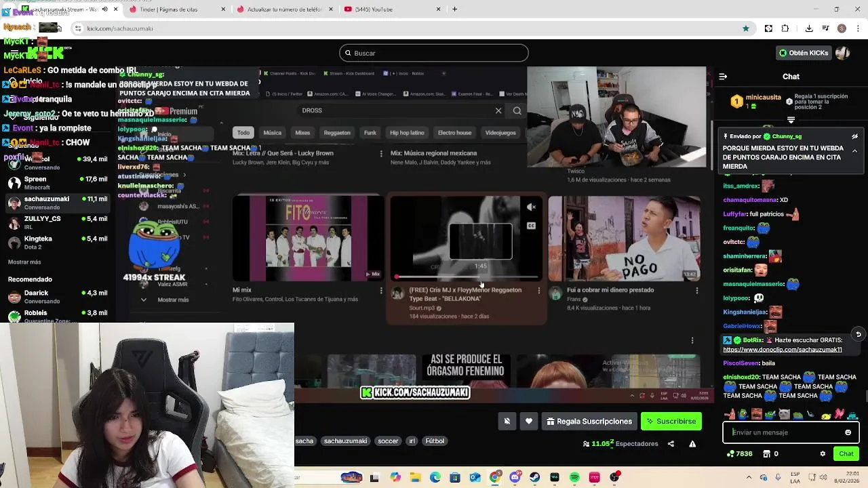Focus the Buscar search field
This screenshot has width=868, height=488.
coord(433,53)
